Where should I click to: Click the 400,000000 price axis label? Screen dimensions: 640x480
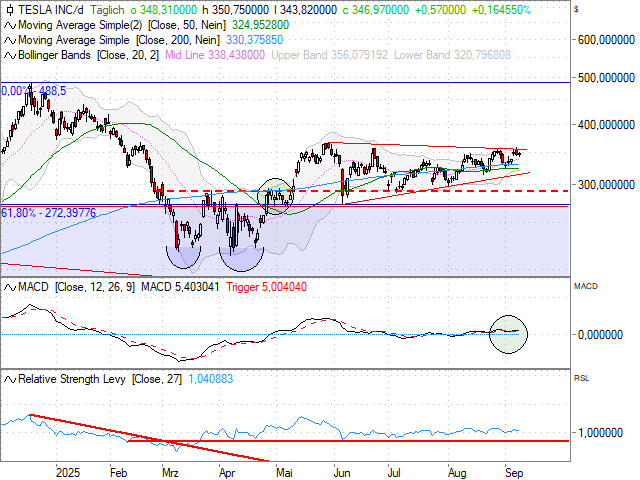[606, 125]
